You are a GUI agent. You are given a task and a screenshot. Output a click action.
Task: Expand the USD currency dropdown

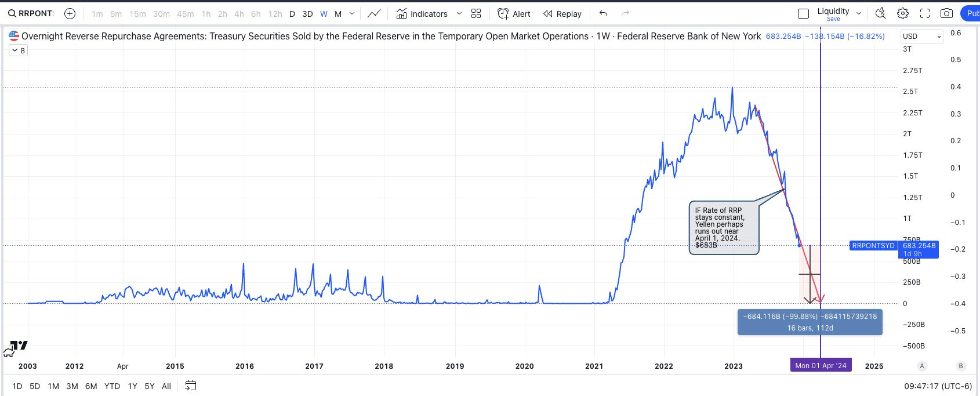pos(921,37)
